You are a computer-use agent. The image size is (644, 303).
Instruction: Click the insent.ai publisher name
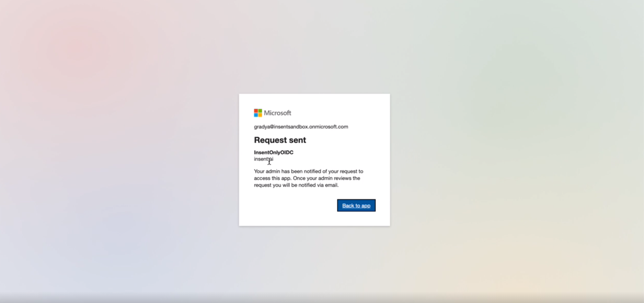pos(264,159)
